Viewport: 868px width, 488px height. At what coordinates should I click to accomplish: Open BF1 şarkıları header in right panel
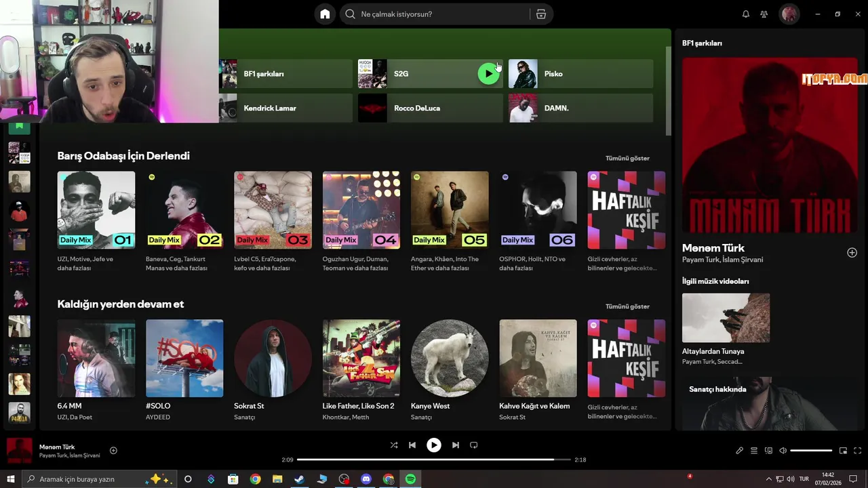click(x=702, y=43)
